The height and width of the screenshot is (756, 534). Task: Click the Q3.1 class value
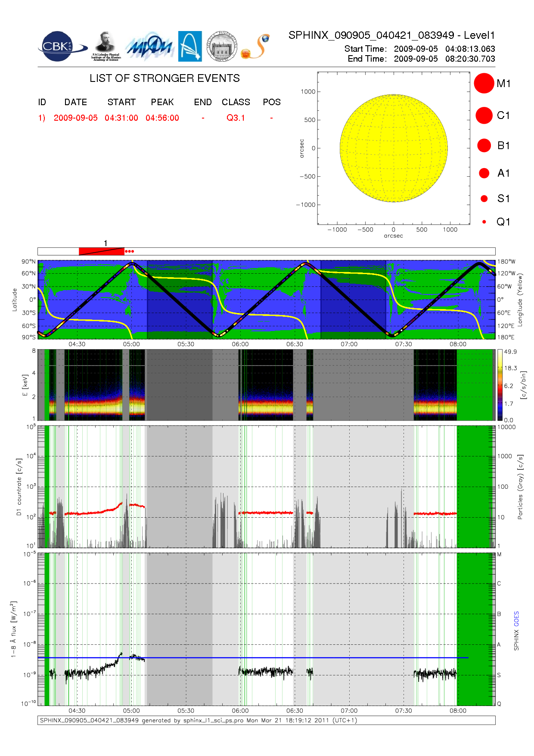coord(236,118)
